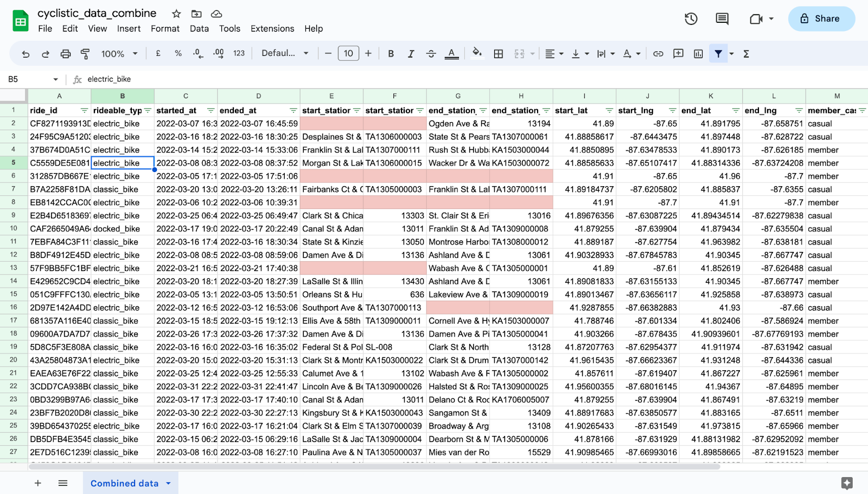This screenshot has width=868, height=494.
Task: Select the paint format tool
Action: 84,53
